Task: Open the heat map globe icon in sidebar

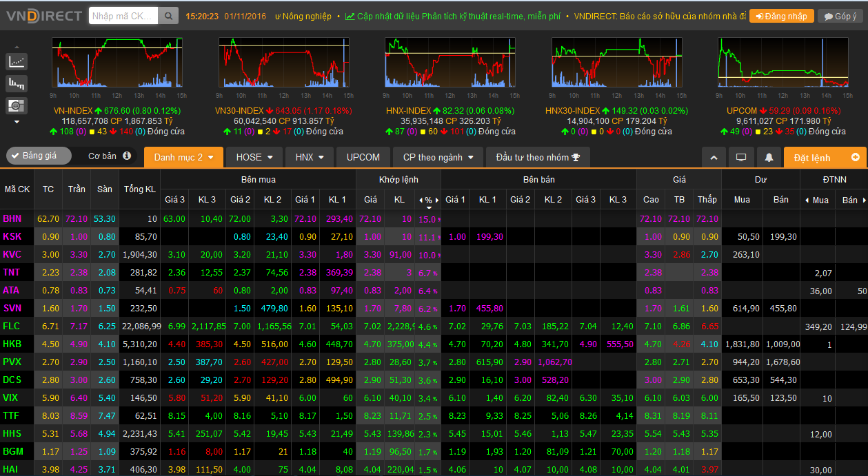Action: [17, 105]
